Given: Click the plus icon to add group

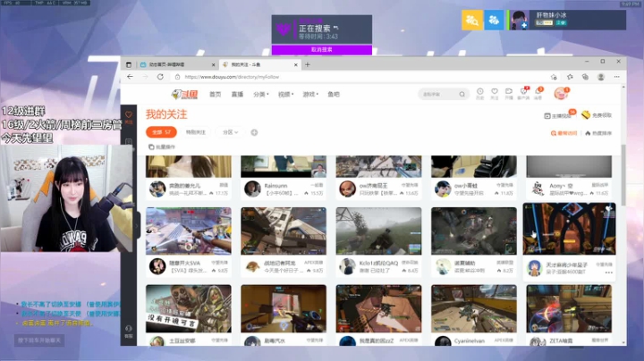Looking at the screenshot, I should (254, 132).
